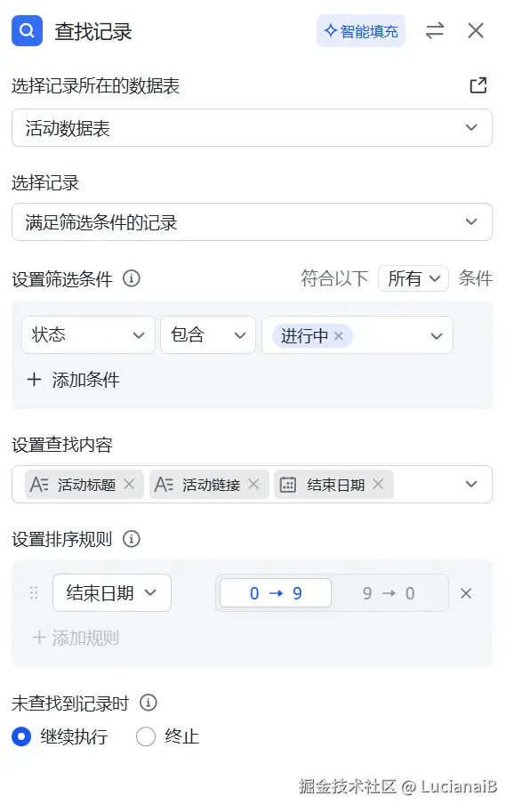This screenshot has width=514, height=812.
Task: Remove 结束日期 field from search content
Action: click(378, 484)
